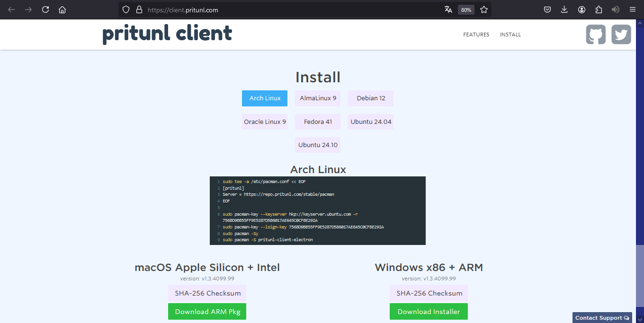644x323 pixels.
Task: Select the Arch Linux install tab
Action: (x=265, y=98)
